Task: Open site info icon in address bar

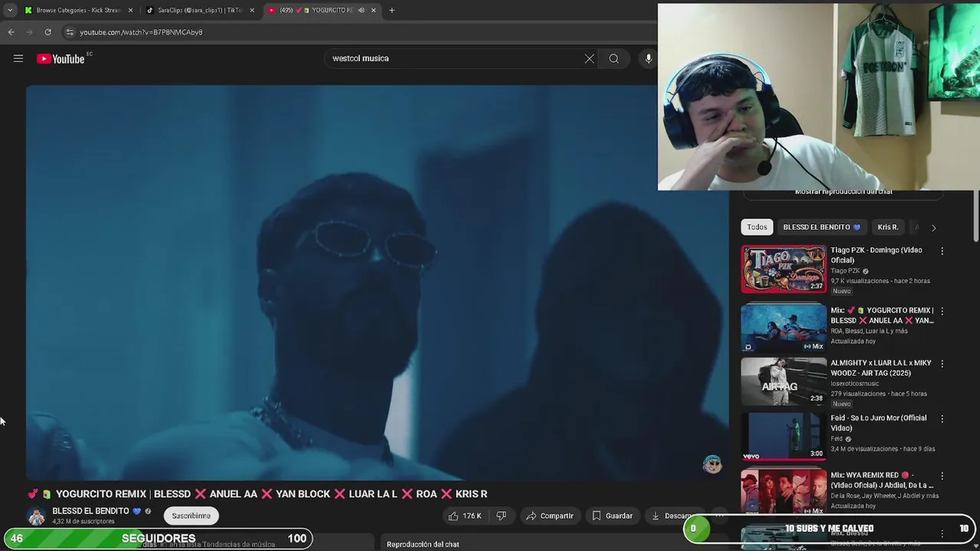Action: pos(70,32)
